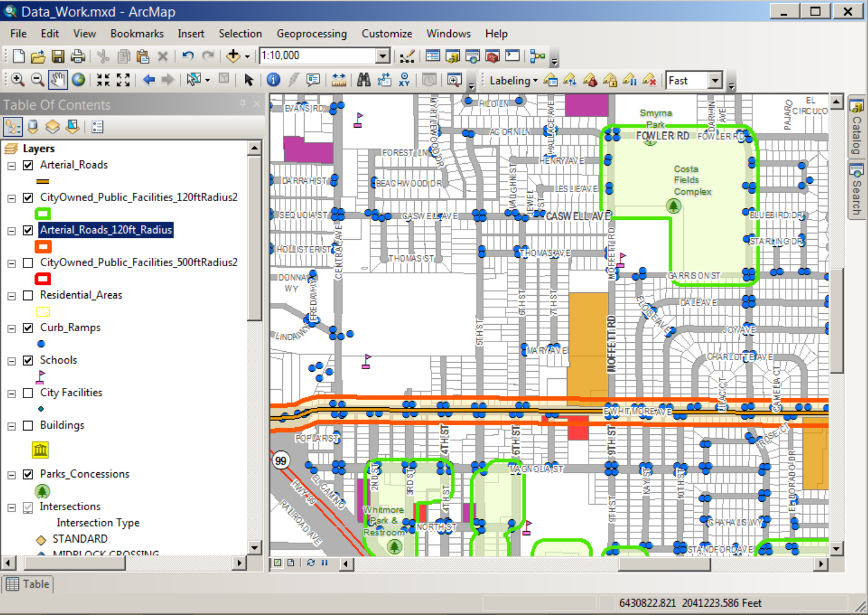Open the Geoprocessing menu

click(312, 34)
